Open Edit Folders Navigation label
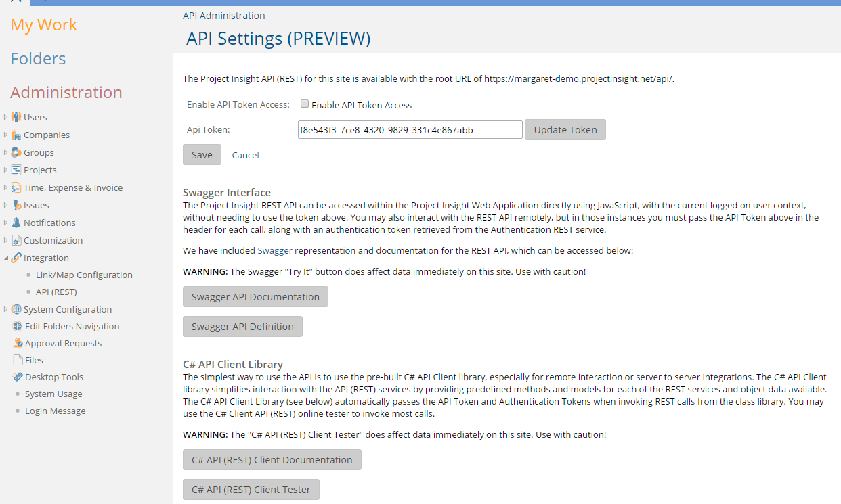 click(x=72, y=326)
